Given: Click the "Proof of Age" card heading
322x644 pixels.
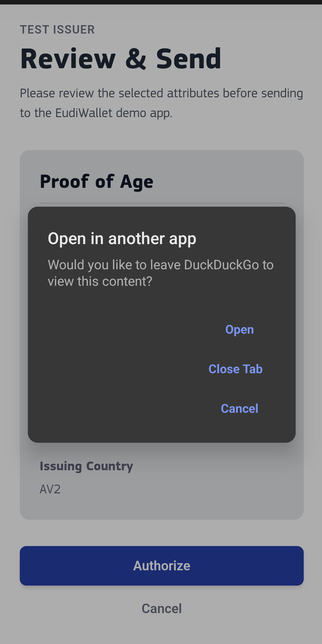Looking at the screenshot, I should coord(96,182).
